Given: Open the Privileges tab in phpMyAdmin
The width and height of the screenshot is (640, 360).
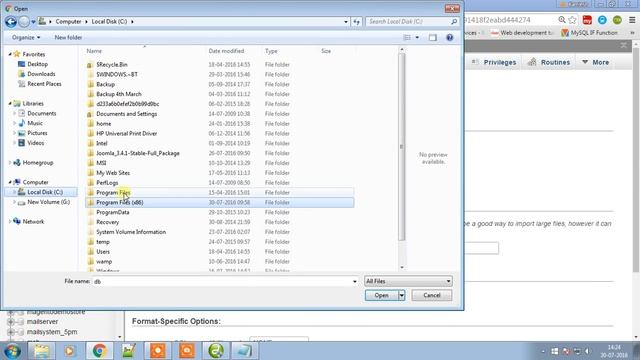Looking at the screenshot, I should coord(494,62).
